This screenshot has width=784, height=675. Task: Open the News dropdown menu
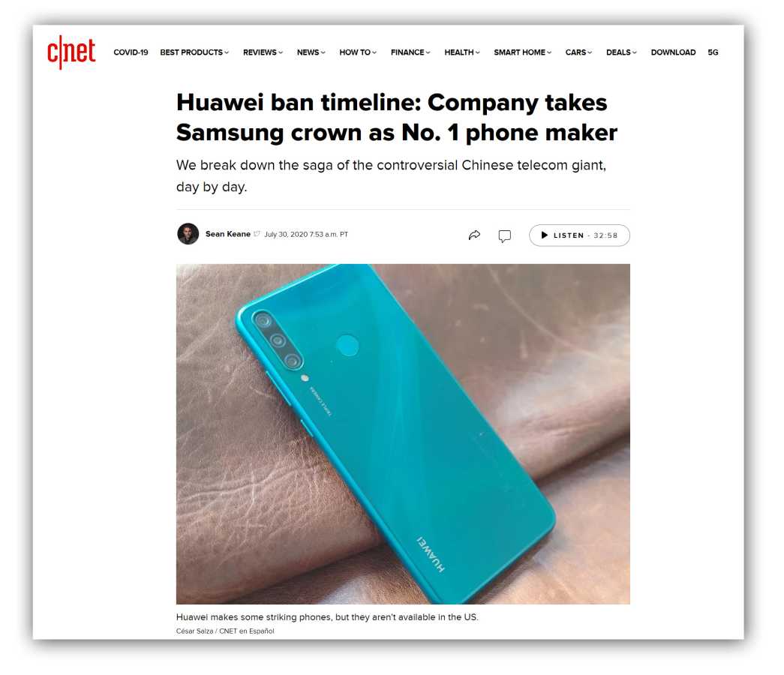[311, 52]
